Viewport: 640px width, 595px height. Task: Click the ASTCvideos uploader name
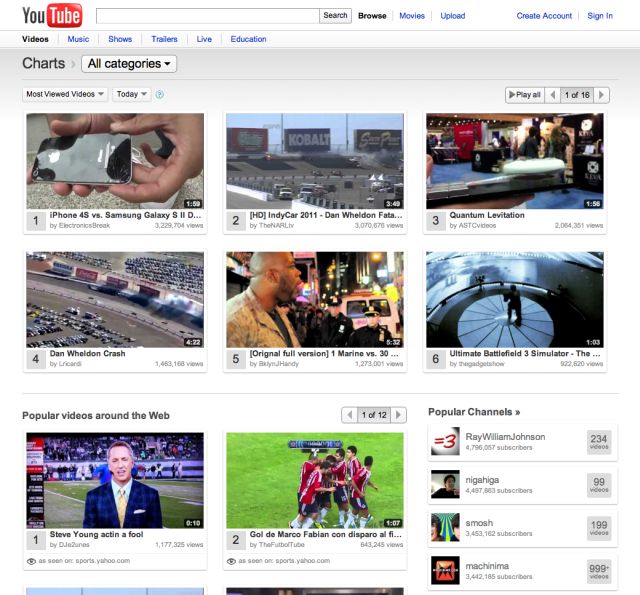478,226
